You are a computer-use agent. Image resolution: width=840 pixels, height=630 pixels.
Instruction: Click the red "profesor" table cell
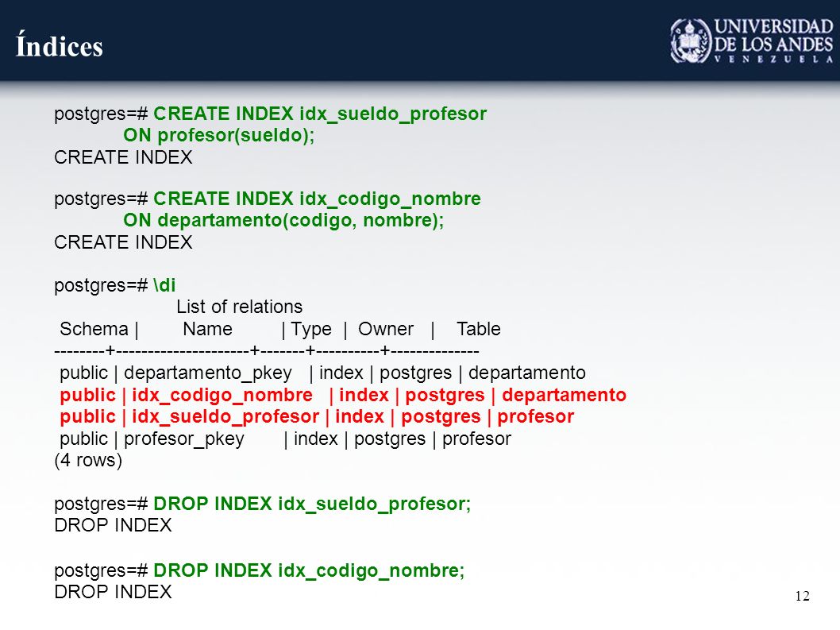(536, 416)
